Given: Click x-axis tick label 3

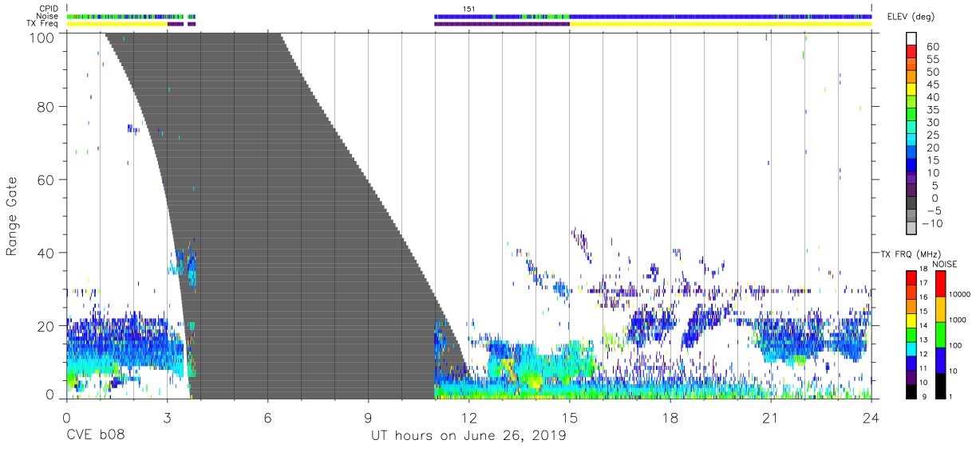Looking at the screenshot, I should [167, 418].
